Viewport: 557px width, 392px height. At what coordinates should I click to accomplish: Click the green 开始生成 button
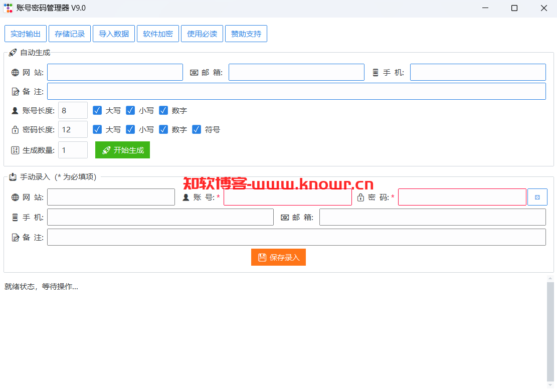(x=122, y=150)
